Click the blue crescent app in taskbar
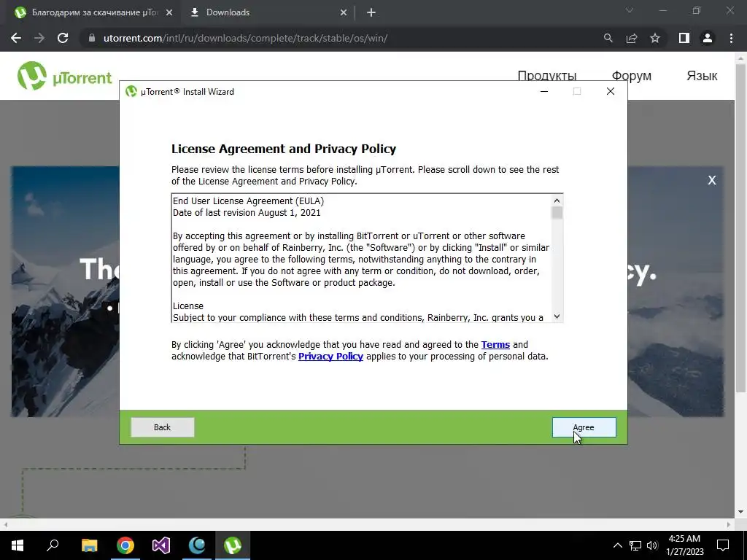Screen dimensions: 747x560 pyautogui.click(x=197, y=545)
